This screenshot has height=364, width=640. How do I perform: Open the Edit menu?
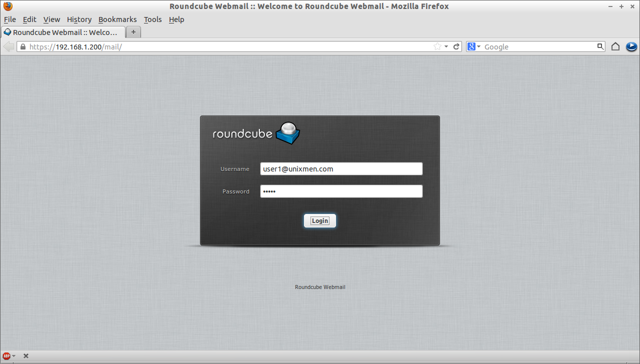[29, 19]
